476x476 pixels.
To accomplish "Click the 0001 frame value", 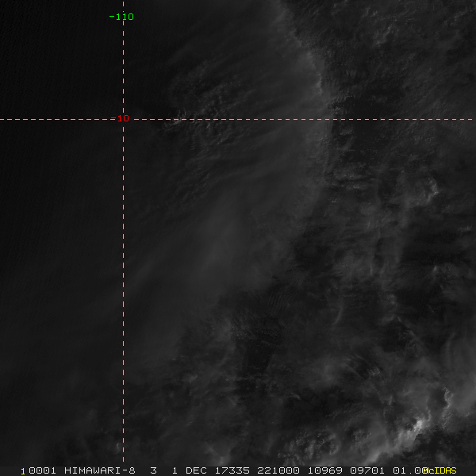I will point(43,470).
